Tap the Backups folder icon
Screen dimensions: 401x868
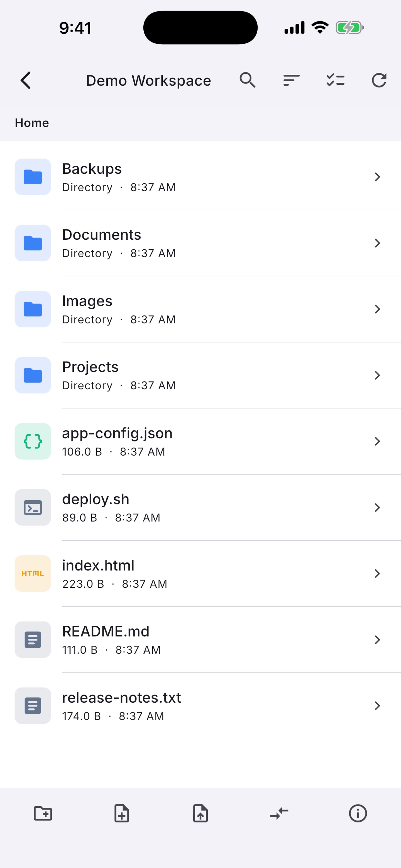(x=33, y=177)
